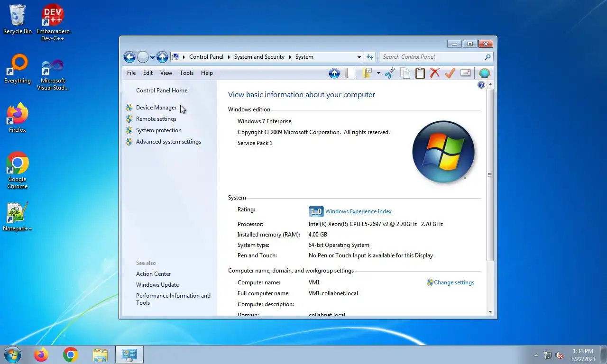The image size is (607, 364).
Task: Click Chrome icon in the taskbar
Action: [71, 355]
